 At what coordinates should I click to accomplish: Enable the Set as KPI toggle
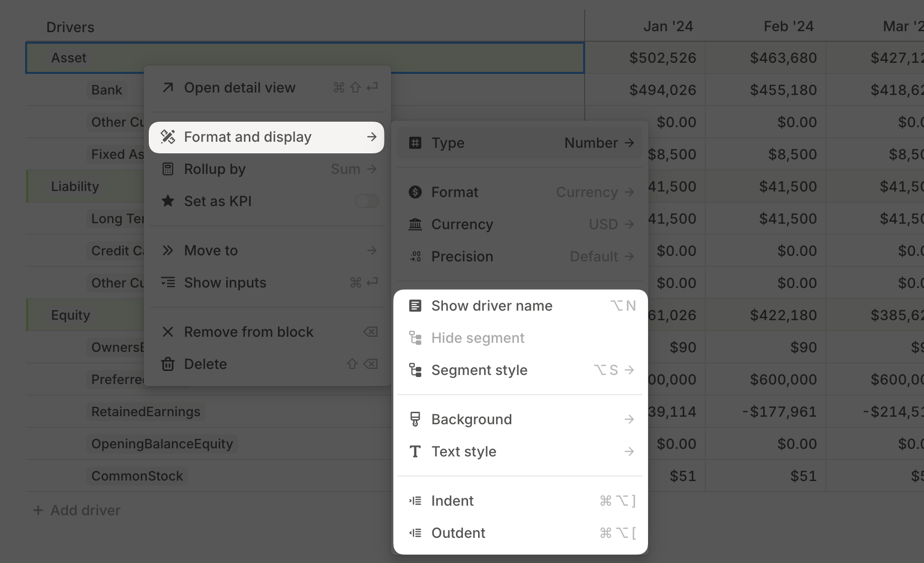click(x=367, y=201)
